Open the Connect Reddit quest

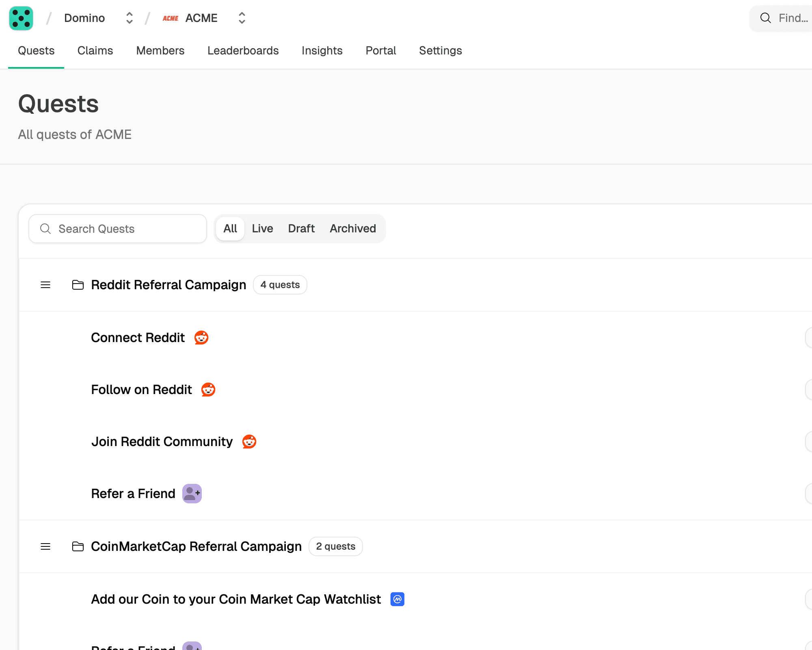click(x=138, y=338)
